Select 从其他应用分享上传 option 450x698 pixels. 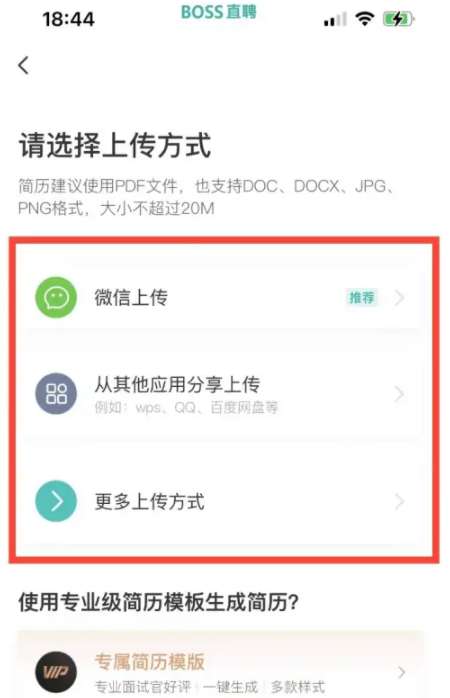point(223,394)
